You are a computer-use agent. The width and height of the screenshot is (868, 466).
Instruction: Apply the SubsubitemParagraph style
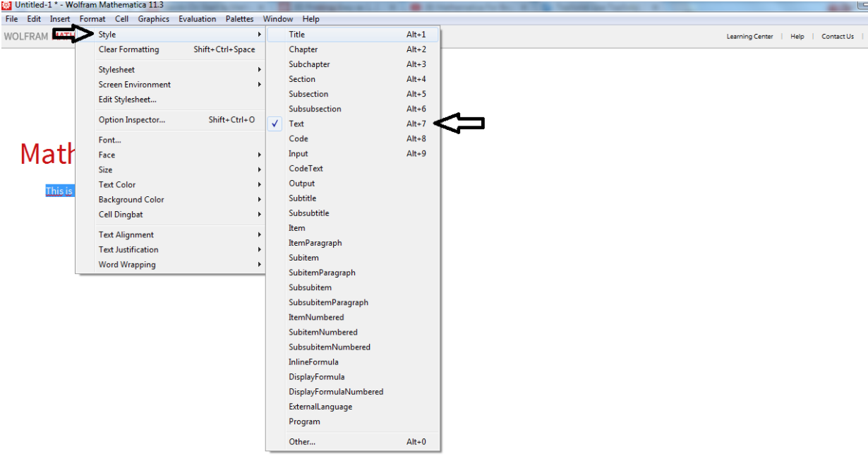pyautogui.click(x=353, y=303)
